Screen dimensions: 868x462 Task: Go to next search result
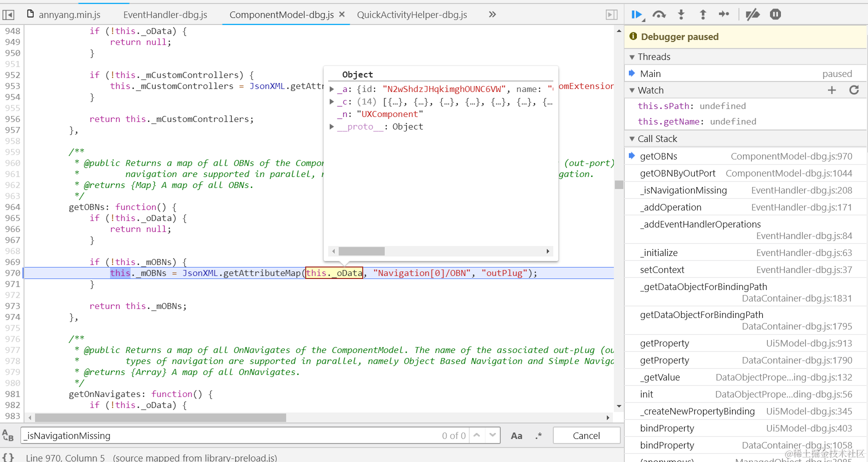point(493,435)
